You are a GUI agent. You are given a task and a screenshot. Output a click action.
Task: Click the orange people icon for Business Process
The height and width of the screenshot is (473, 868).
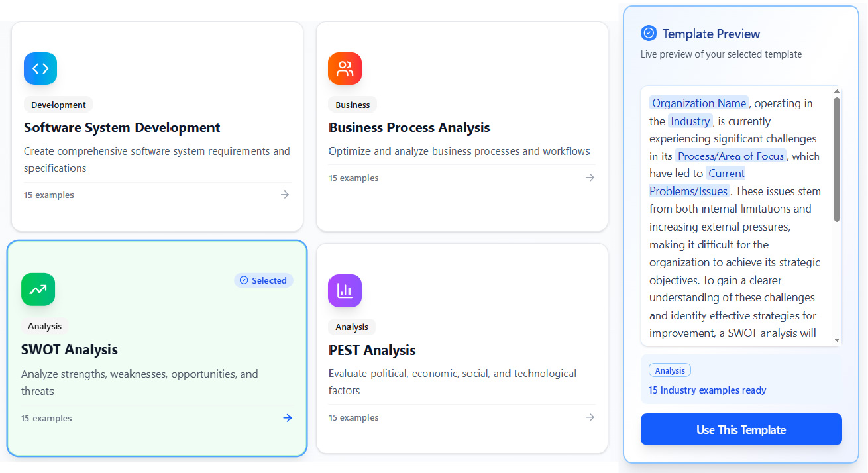[x=345, y=68]
